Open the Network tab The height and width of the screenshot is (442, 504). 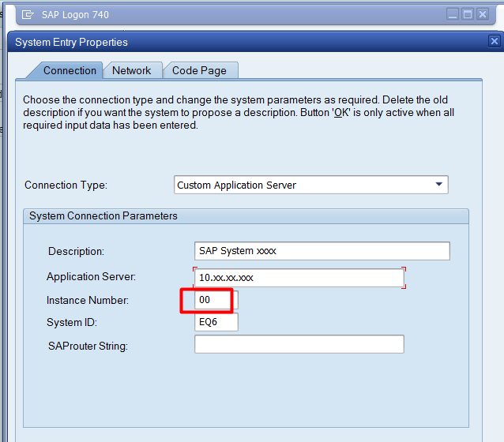click(x=131, y=70)
